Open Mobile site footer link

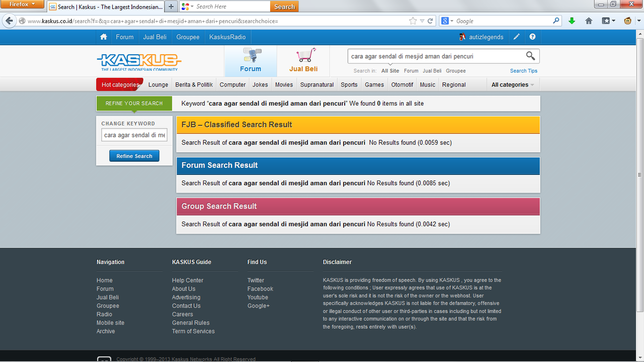[110, 323]
